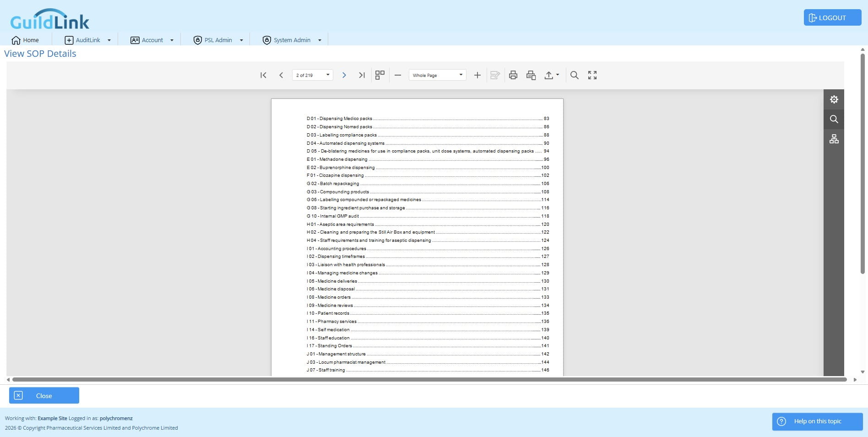Click 'I 10 - Patient records' entry
The height and width of the screenshot is (437, 868).
click(428, 313)
